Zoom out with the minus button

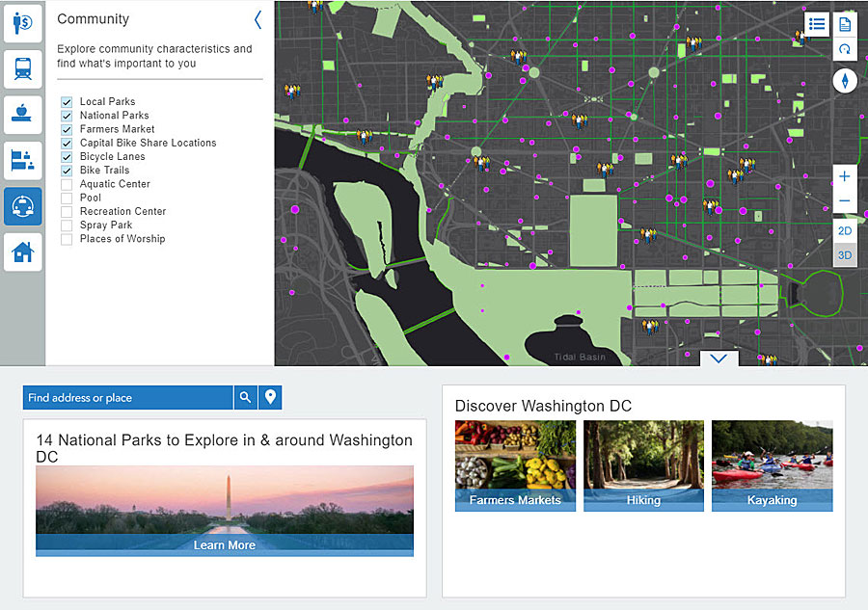click(x=845, y=200)
